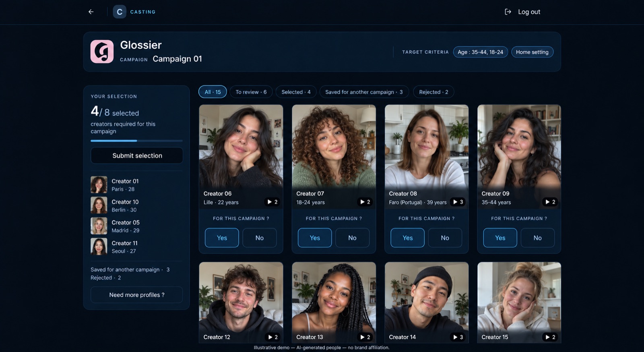Play Creator 08's video clips

pos(458,202)
